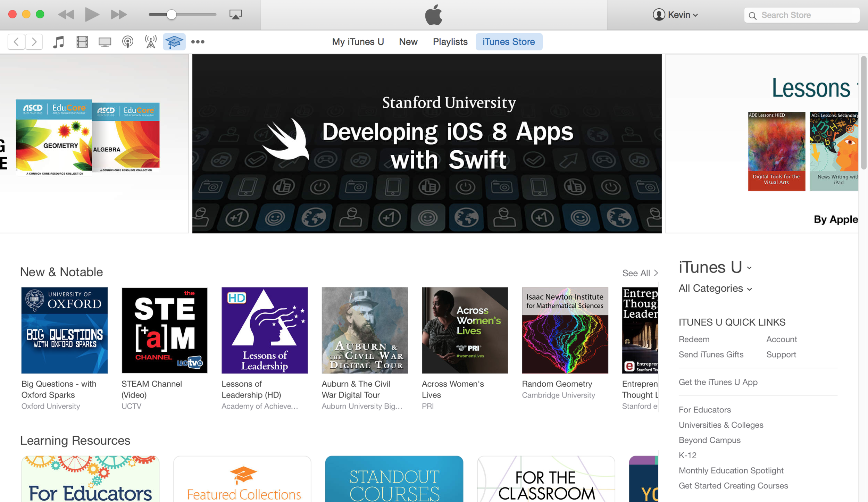This screenshot has width=868, height=502.
Task: Open the STEAM Channel artwork
Action: [165, 330]
